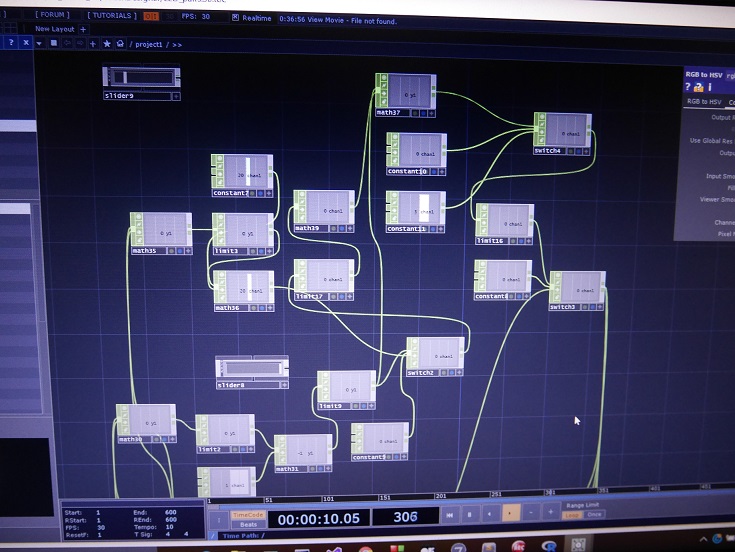Click the timecode field 00:00:10.05
Image resolution: width=735 pixels, height=552 pixels.
(317, 518)
